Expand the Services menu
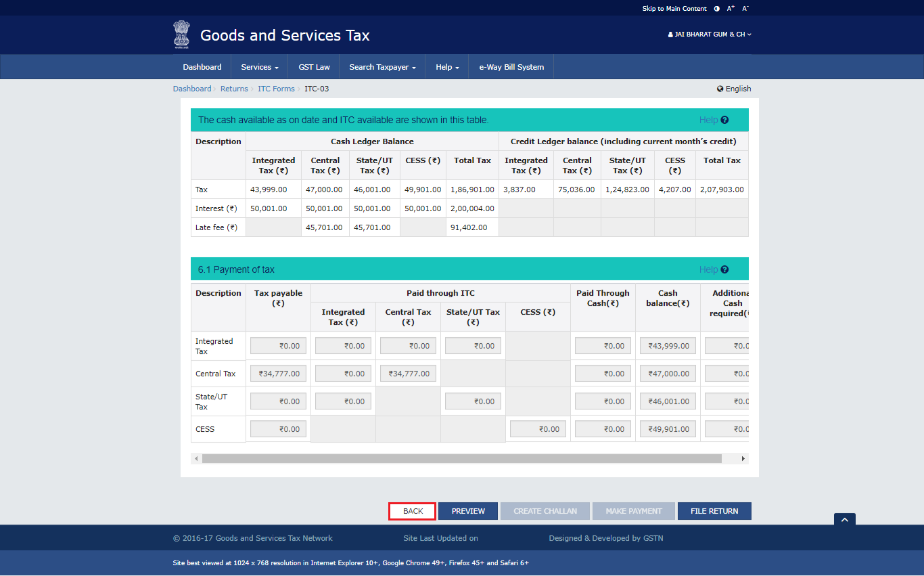 tap(260, 67)
